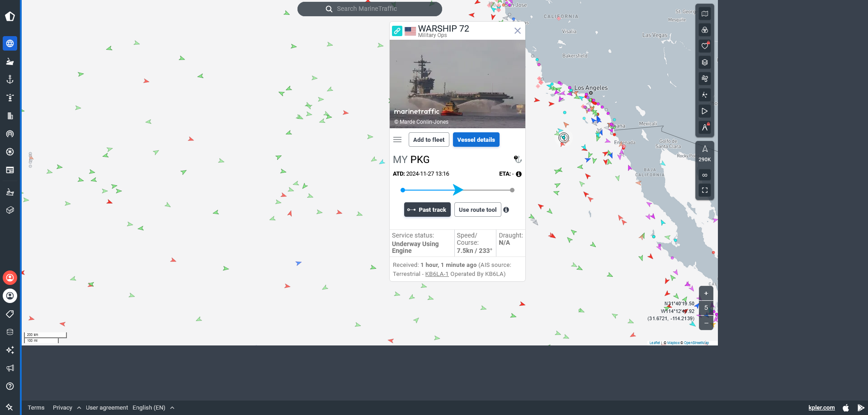Click the Add to fleet button
Viewport: 868px width, 415px height.
click(x=429, y=140)
